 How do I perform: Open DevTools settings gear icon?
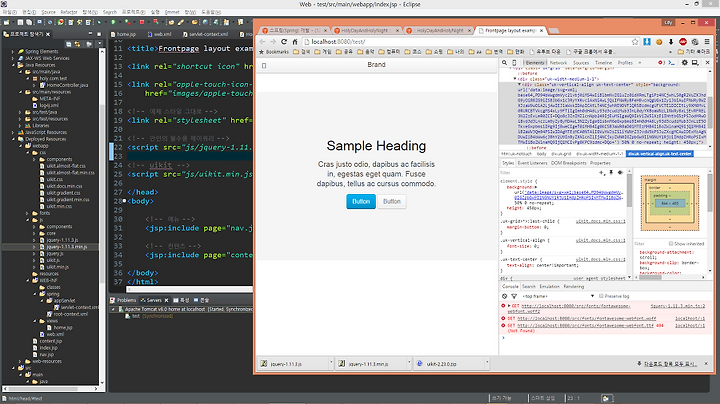pos(685,63)
